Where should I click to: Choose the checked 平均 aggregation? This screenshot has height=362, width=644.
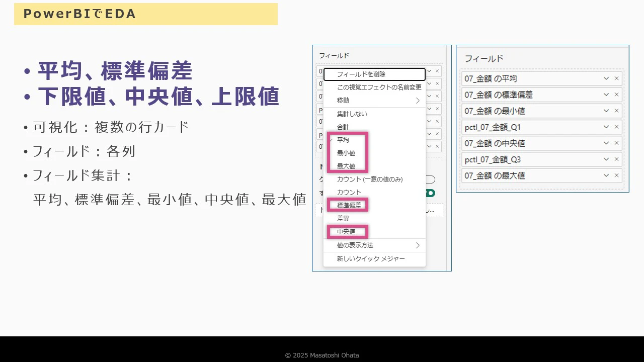(374, 140)
